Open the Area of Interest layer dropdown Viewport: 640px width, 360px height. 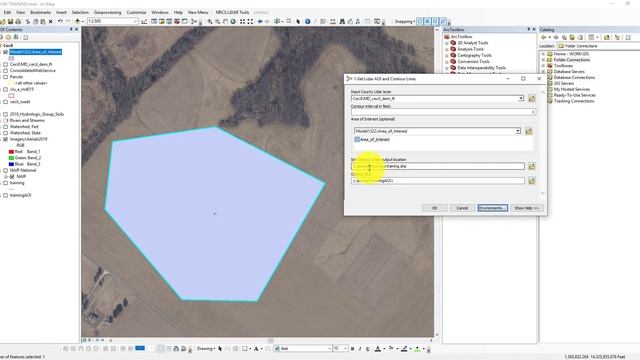pyautogui.click(x=518, y=131)
